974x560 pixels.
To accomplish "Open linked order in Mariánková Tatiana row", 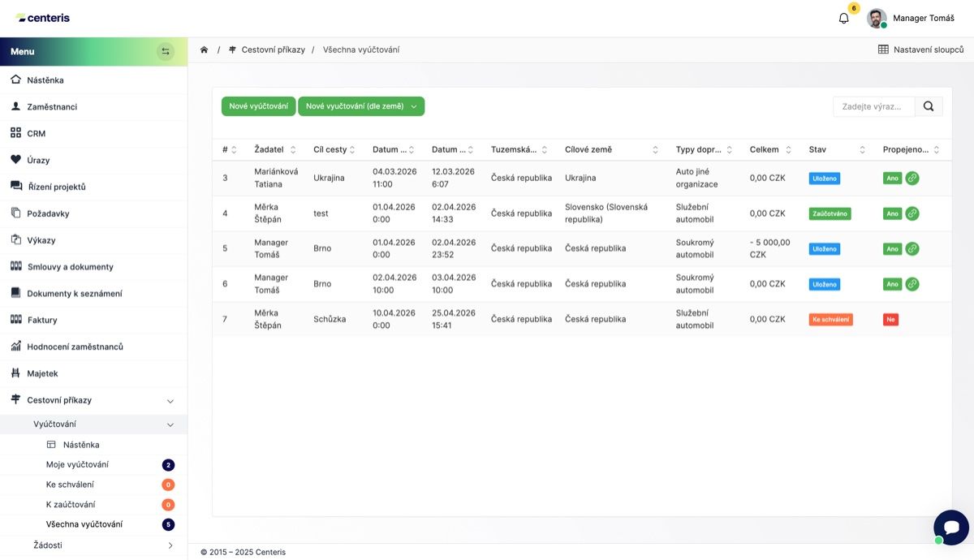I will (912, 178).
